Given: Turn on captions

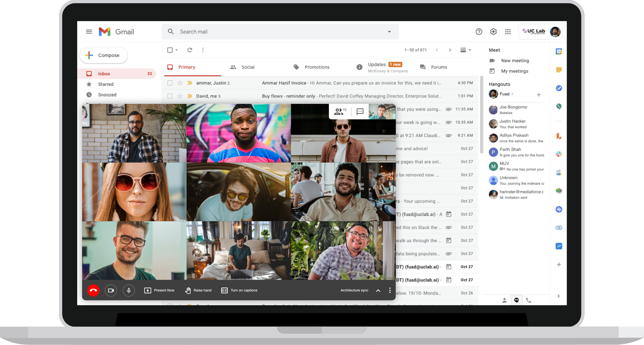Looking at the screenshot, I should tap(239, 290).
